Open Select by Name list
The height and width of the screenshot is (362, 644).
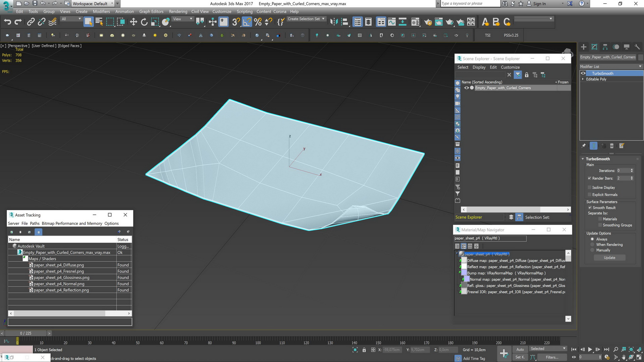[x=99, y=22]
